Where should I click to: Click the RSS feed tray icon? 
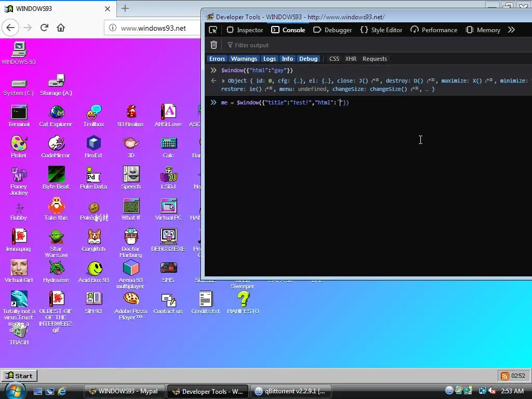[504, 376]
